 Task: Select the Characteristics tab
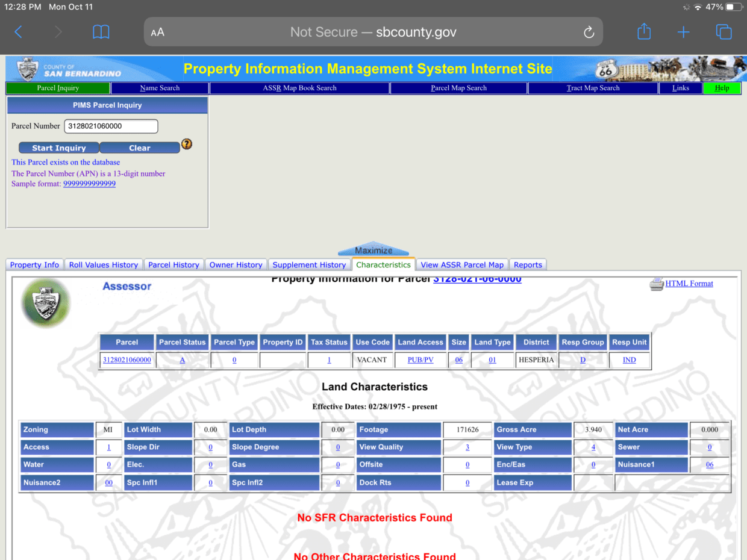[383, 264]
